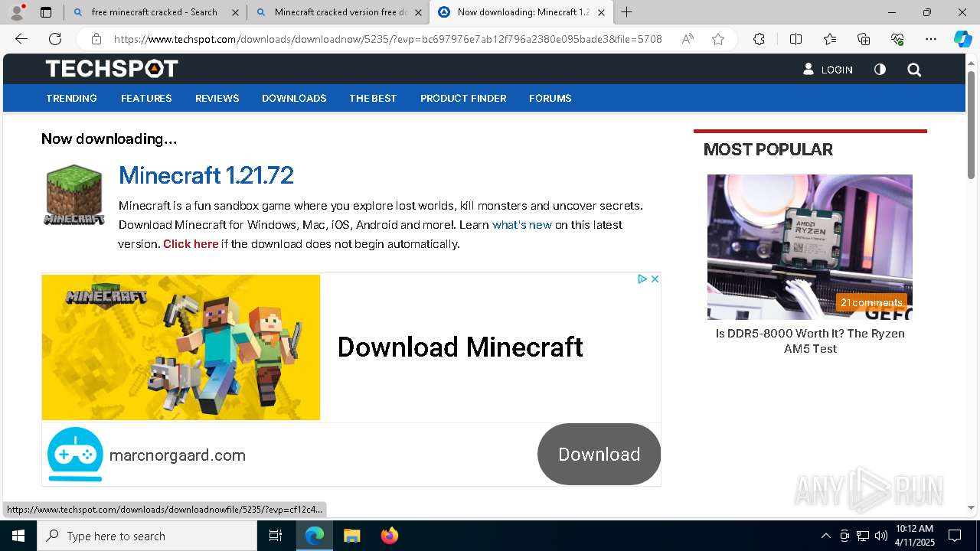This screenshot has height=551, width=980.
Task: Open the Copilot sidebar icon
Action: pos(962,39)
